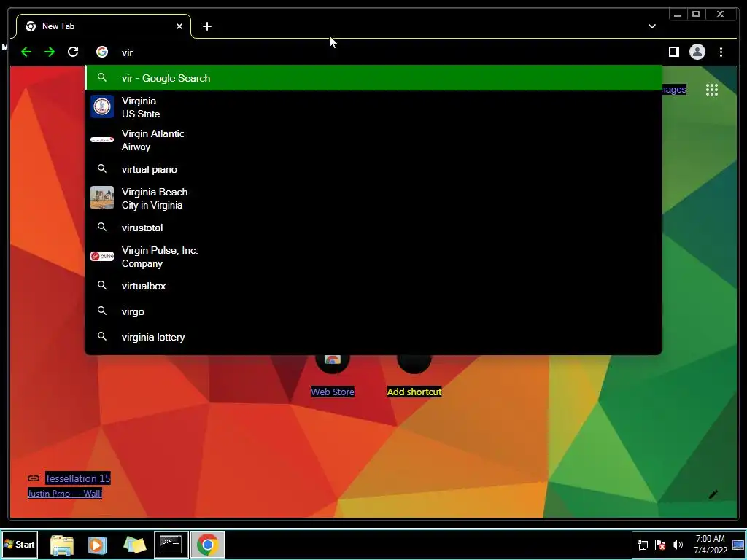Viewport: 747px width, 560px height.
Task: Go back using the green back arrow
Action: click(26, 52)
